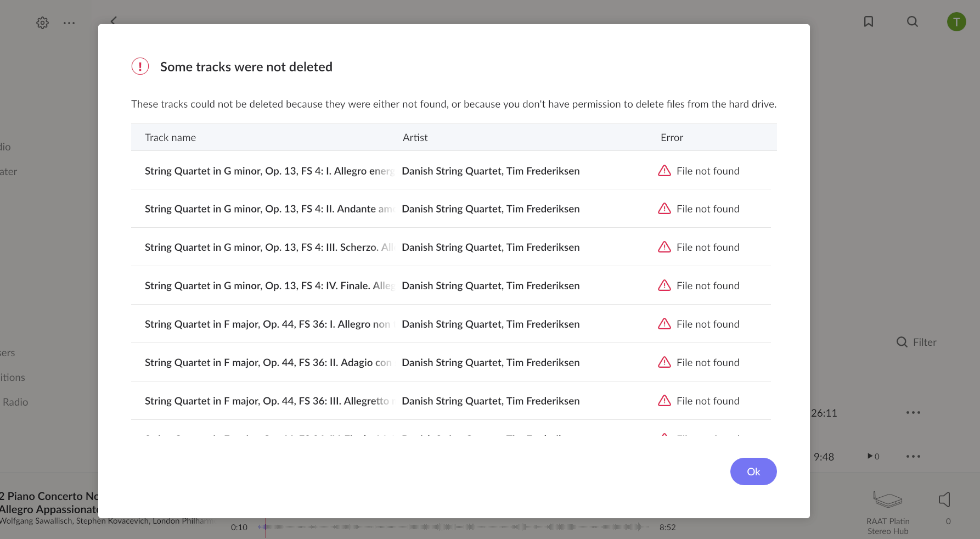The height and width of the screenshot is (539, 980).
Task: Select the I. Allegro energico G minor row
Action: [x=269, y=171]
